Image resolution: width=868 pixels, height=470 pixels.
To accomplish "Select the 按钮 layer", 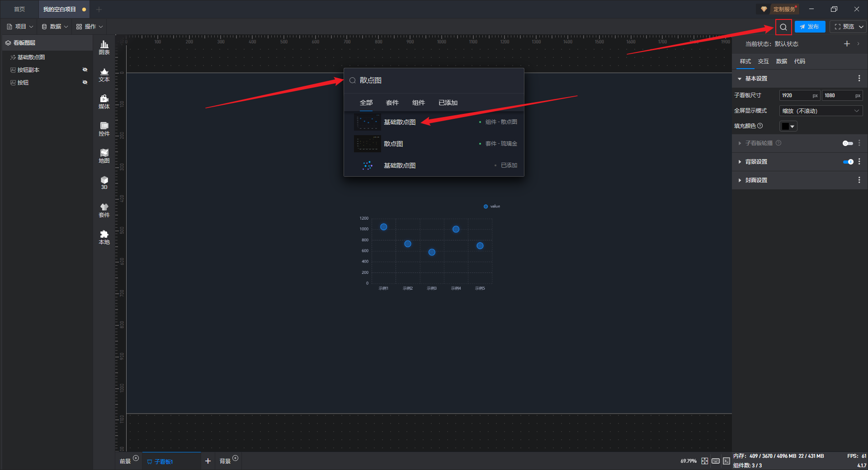I will tap(47, 83).
